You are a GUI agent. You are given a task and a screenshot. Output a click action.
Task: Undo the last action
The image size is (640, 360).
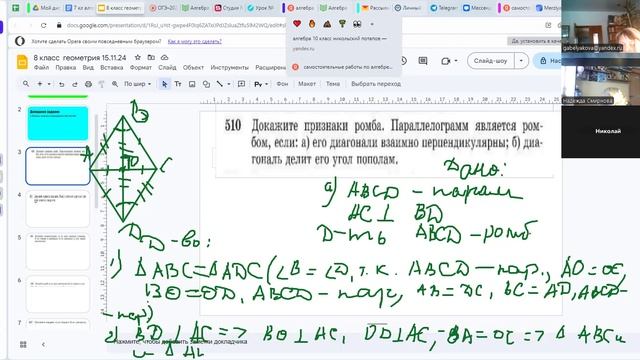coord(62,84)
